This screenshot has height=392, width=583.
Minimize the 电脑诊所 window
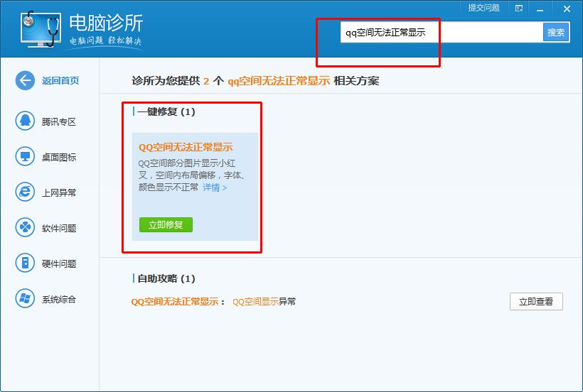[540, 9]
